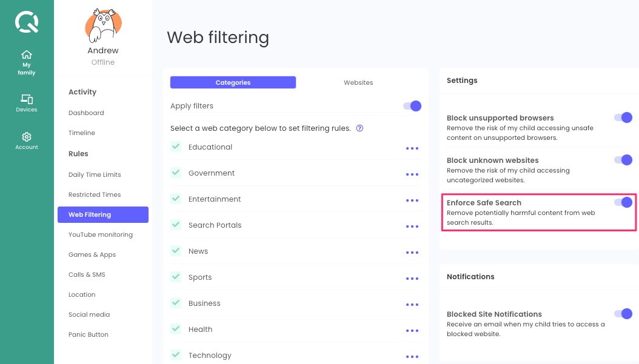This screenshot has width=639, height=364.
Task: Turn off Enforce Safe Search
Action: 624,202
